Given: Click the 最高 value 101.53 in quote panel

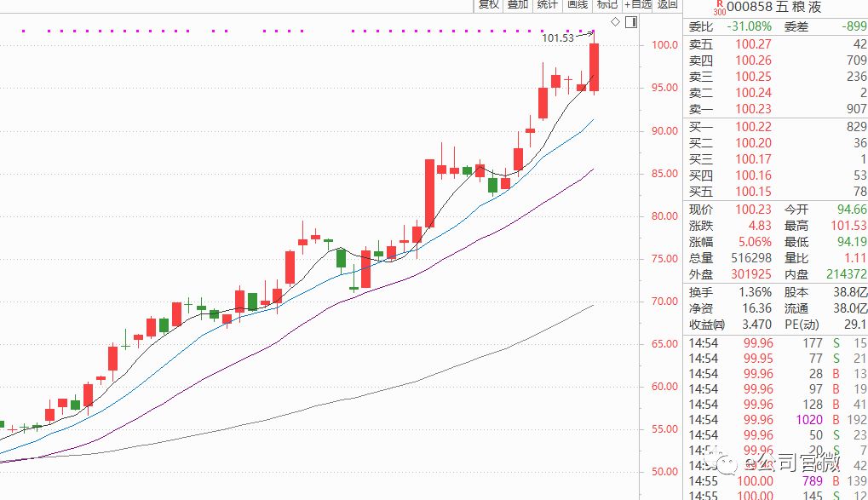Looking at the screenshot, I should point(848,226).
